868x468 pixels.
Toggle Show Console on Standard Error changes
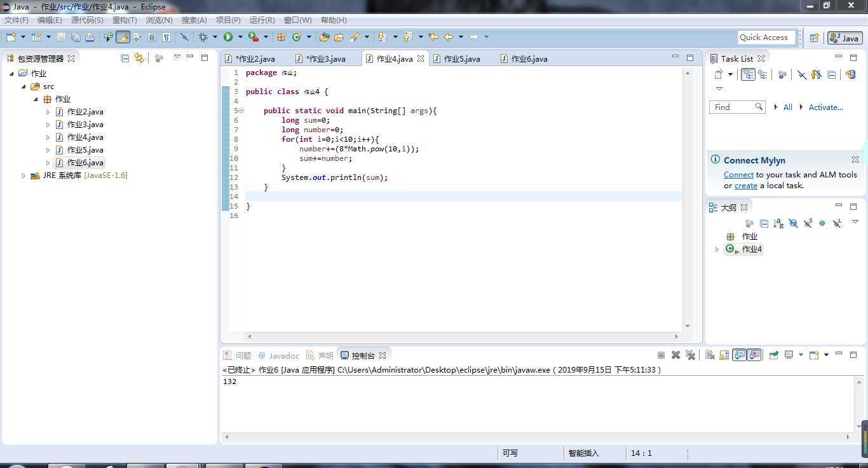(x=754, y=355)
